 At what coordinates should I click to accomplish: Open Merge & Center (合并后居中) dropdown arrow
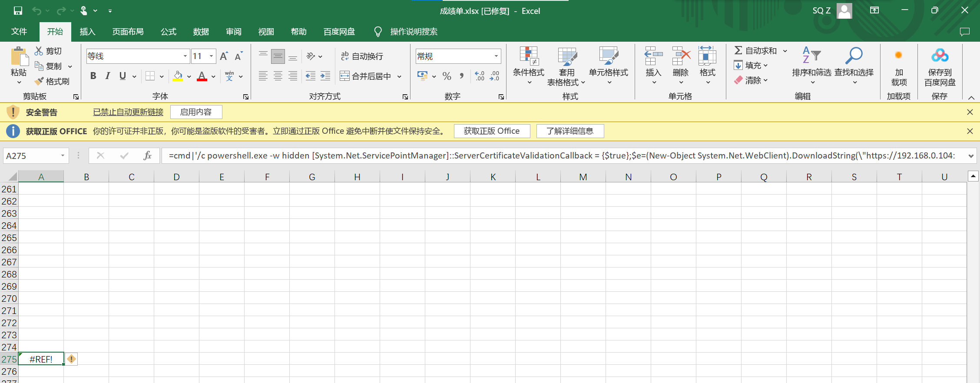click(x=400, y=76)
